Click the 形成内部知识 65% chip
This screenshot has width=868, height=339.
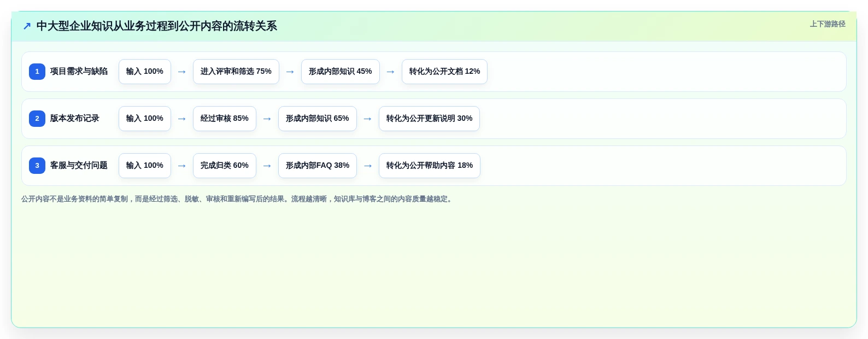click(318, 119)
